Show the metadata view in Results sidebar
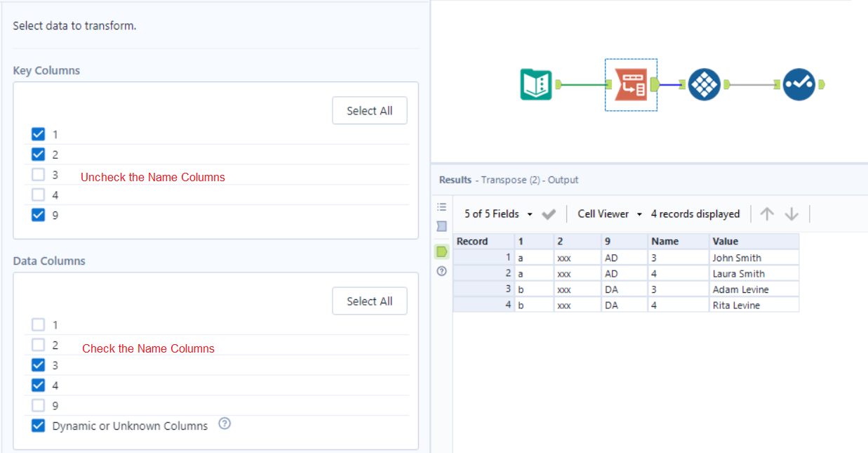The height and width of the screenshot is (453, 868). coord(441,226)
